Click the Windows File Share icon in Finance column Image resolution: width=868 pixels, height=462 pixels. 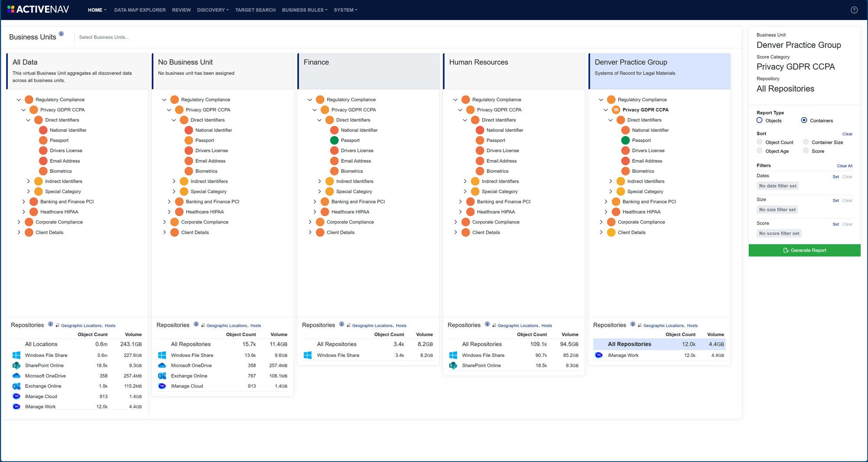pos(308,355)
